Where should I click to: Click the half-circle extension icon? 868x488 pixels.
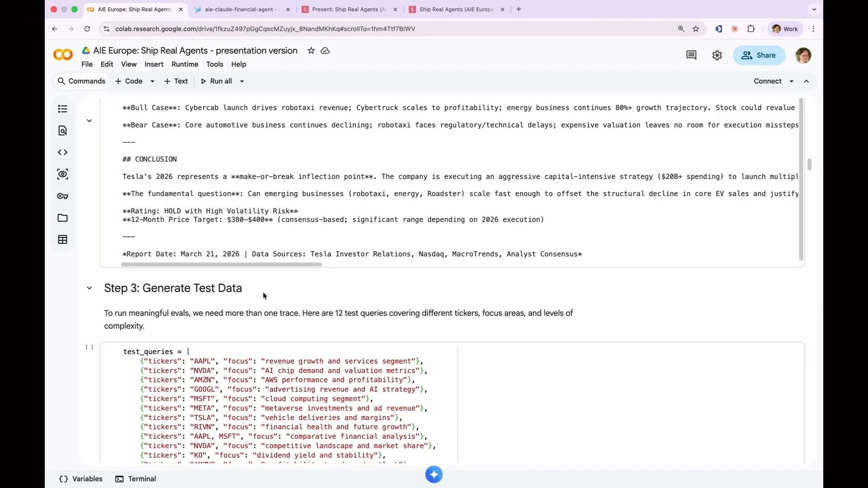coord(718,29)
